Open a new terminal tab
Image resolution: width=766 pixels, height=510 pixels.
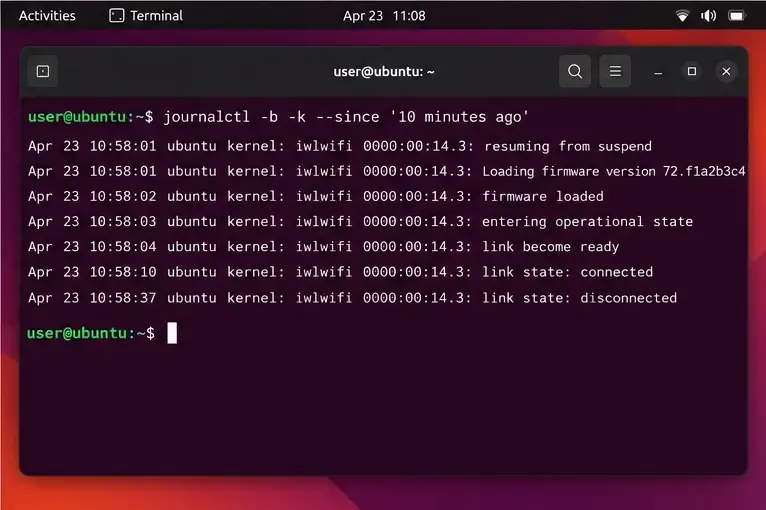43,72
